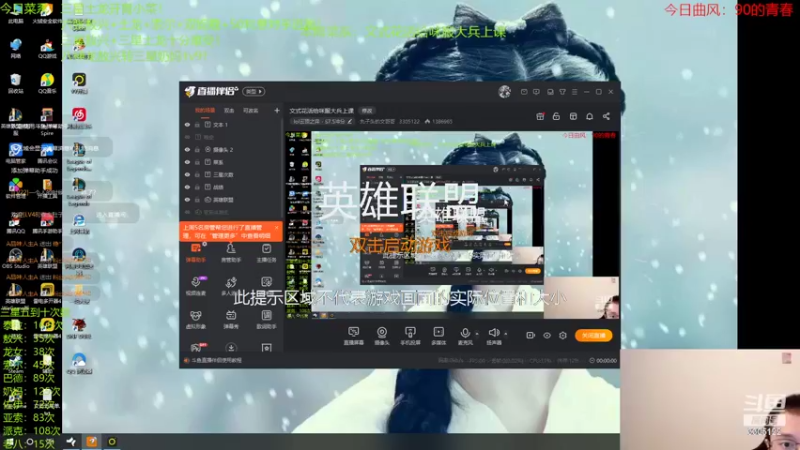Click the funnel-shaped icon in title bar
Screen dimensions: 800x450
click(562, 92)
